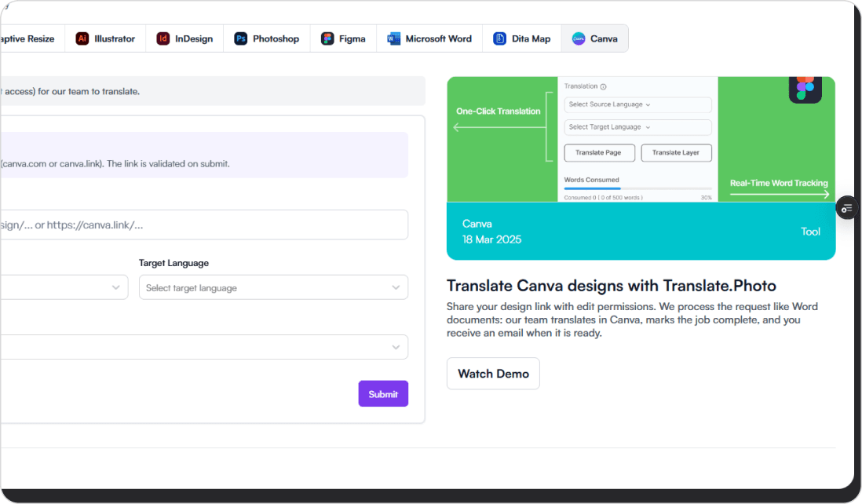Click the Watch Demo button
This screenshot has width=862, height=504.
click(x=493, y=374)
